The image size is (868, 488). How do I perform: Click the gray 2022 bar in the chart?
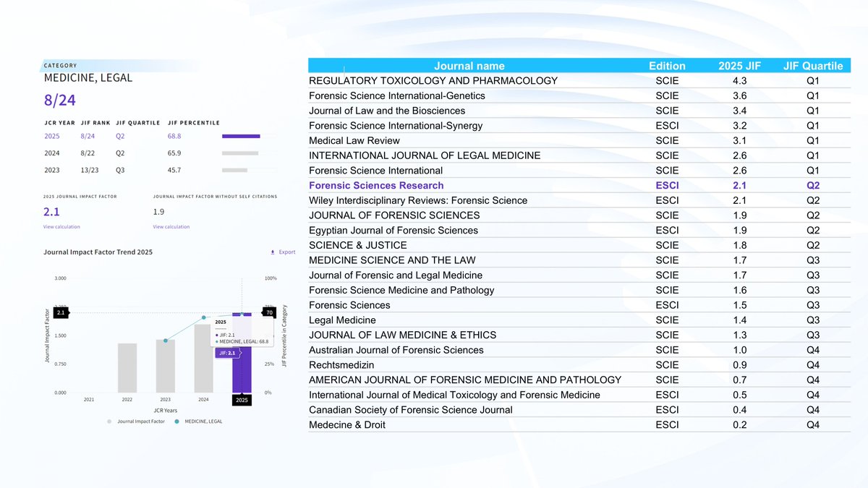click(x=127, y=368)
